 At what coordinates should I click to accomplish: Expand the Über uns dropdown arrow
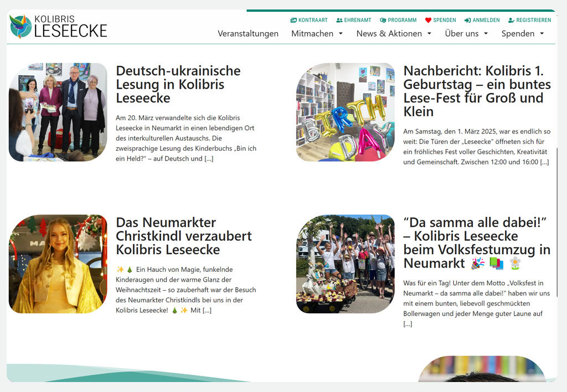[486, 34]
